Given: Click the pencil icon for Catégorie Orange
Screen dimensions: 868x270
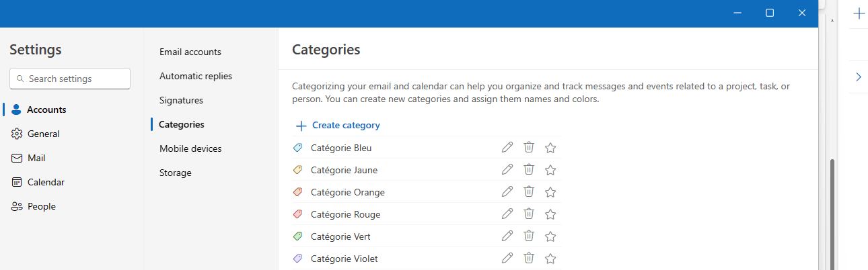Looking at the screenshot, I should click(507, 192).
